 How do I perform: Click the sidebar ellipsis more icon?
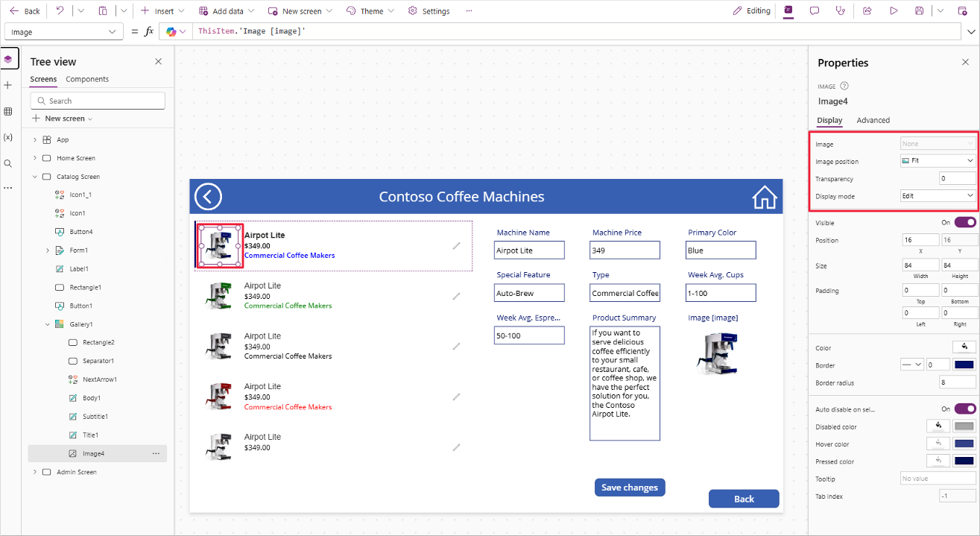pos(8,188)
